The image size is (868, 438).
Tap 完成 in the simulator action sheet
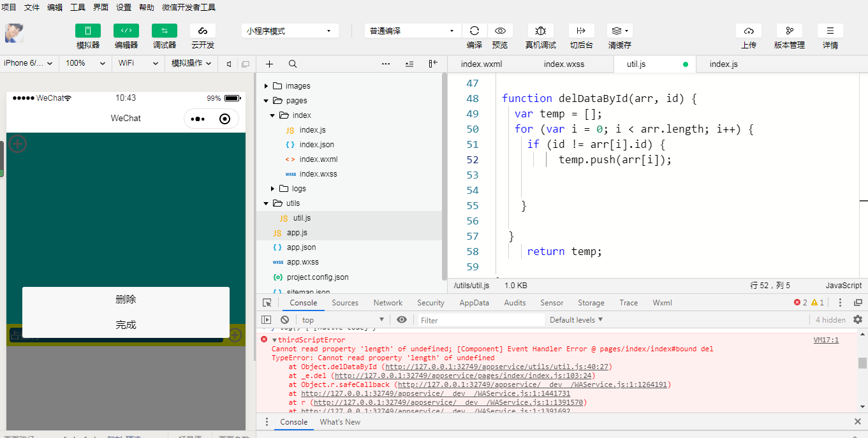(126, 325)
